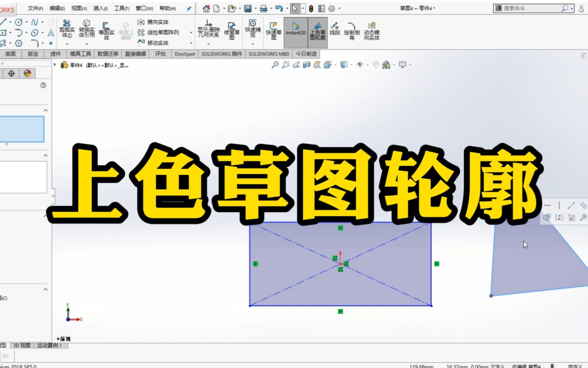Open the Convert Entities dropdown arrow
The image size is (588, 368).
point(87,44)
